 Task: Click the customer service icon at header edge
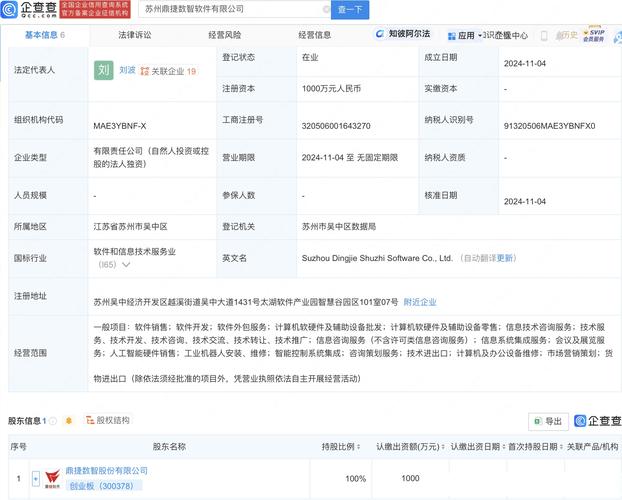pos(618,37)
